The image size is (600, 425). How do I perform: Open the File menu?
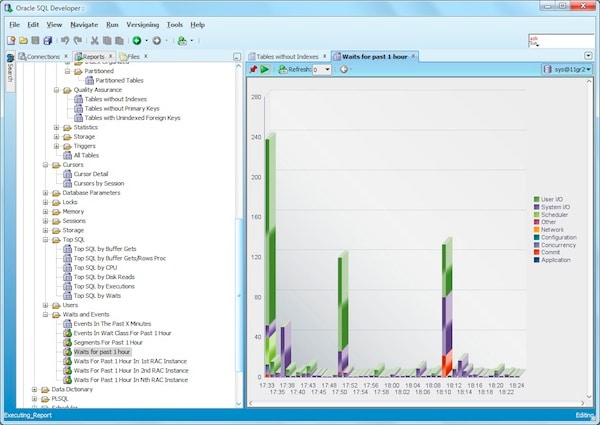pos(15,25)
